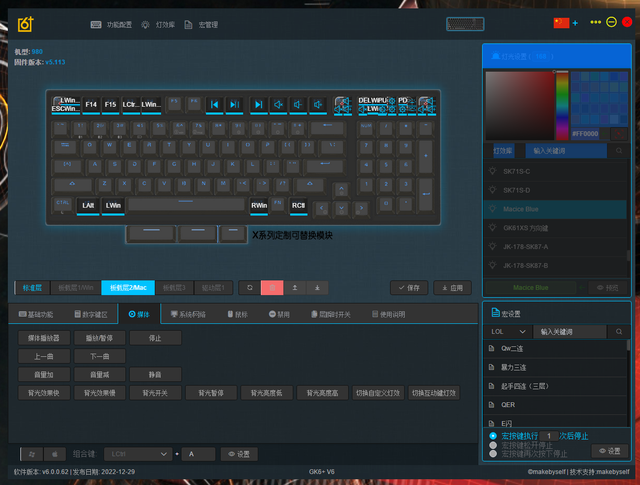Image resolution: width=640 pixels, height=485 pixels.
Task: Open the 禁用 disable tab
Action: point(280,314)
